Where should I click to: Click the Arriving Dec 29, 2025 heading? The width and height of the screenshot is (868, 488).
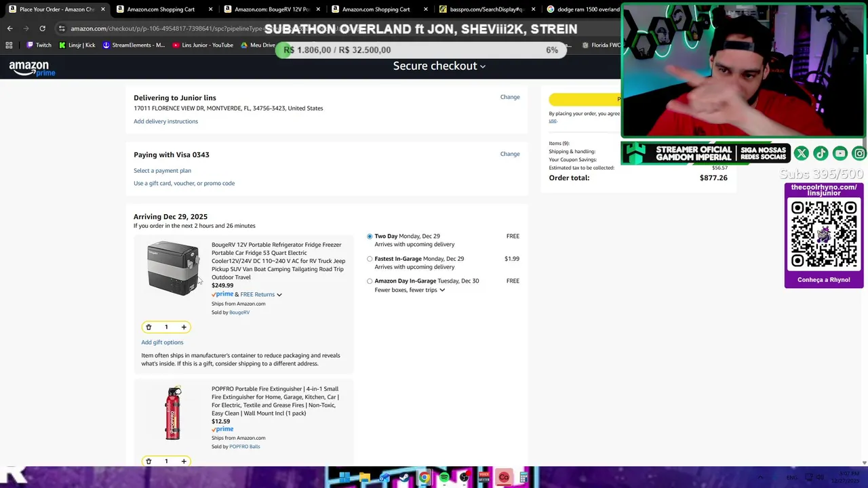click(170, 217)
